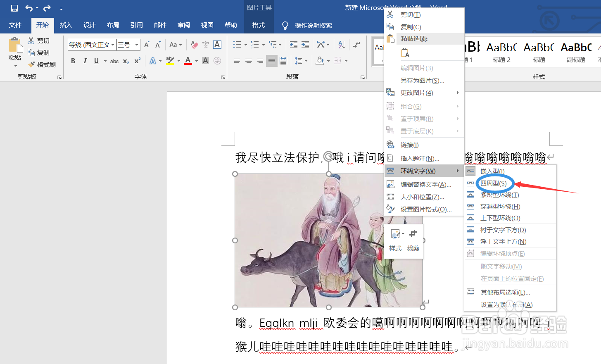Click the font color red A button
Image resolution: width=601 pixels, height=364 pixels.
188,61
